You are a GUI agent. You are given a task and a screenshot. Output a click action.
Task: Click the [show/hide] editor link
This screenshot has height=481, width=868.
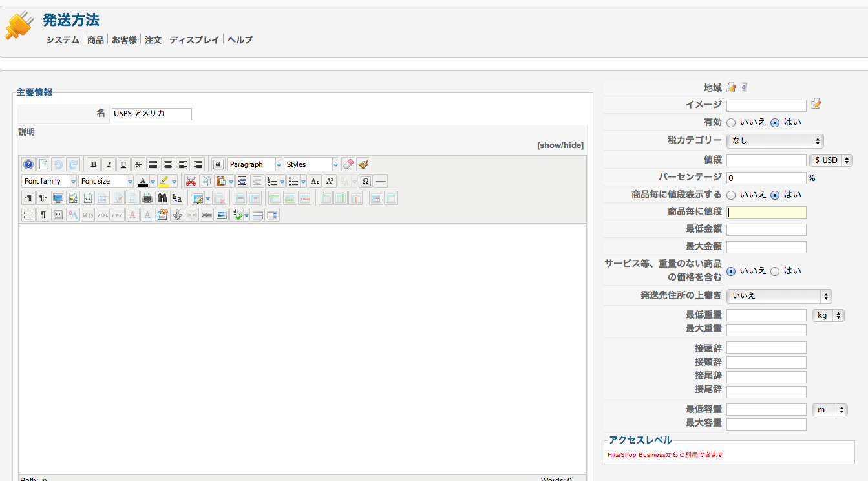[x=560, y=145]
